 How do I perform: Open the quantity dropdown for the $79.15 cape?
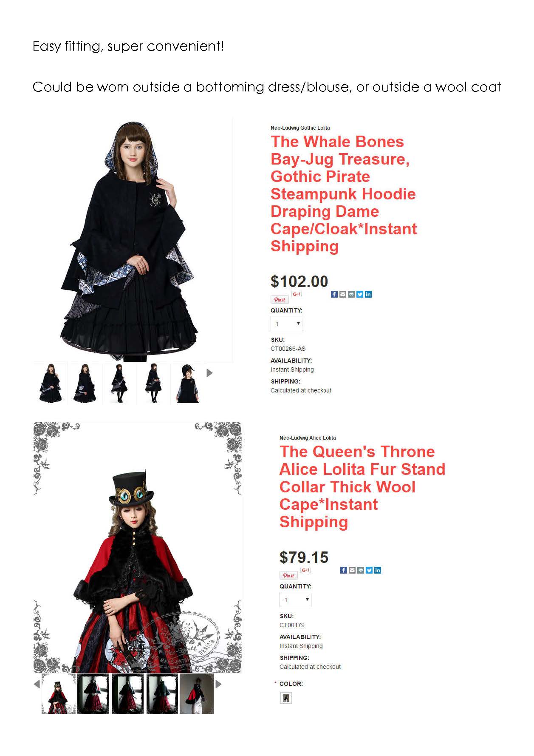296,600
